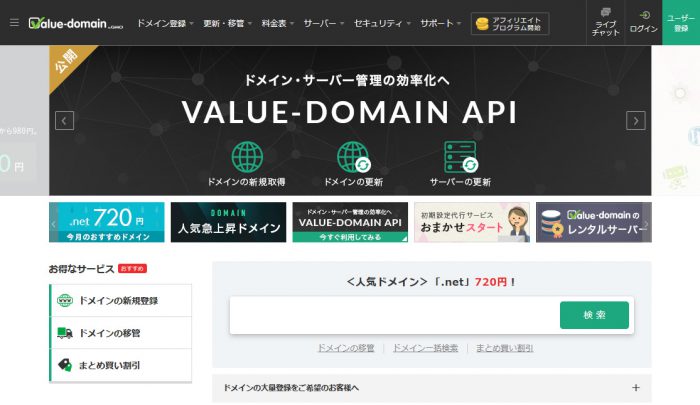
Task: Click the まとめ買い割引 link below search
Action: click(504, 348)
